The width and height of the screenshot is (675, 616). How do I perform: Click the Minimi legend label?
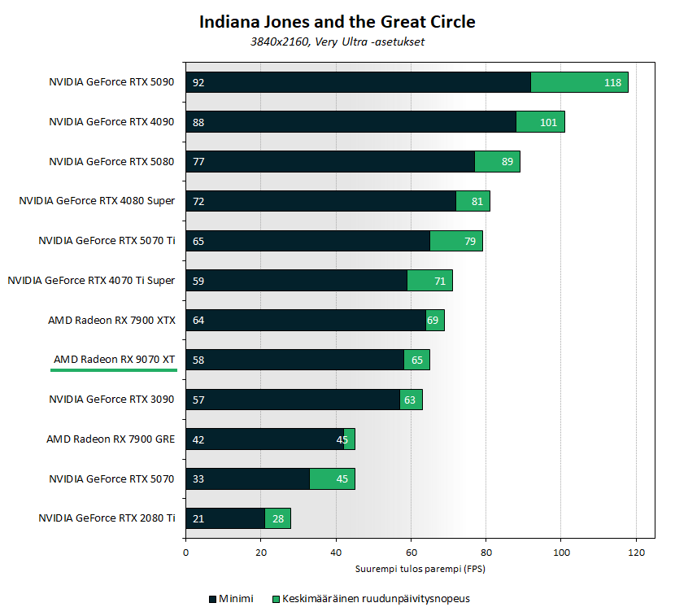[x=236, y=599]
